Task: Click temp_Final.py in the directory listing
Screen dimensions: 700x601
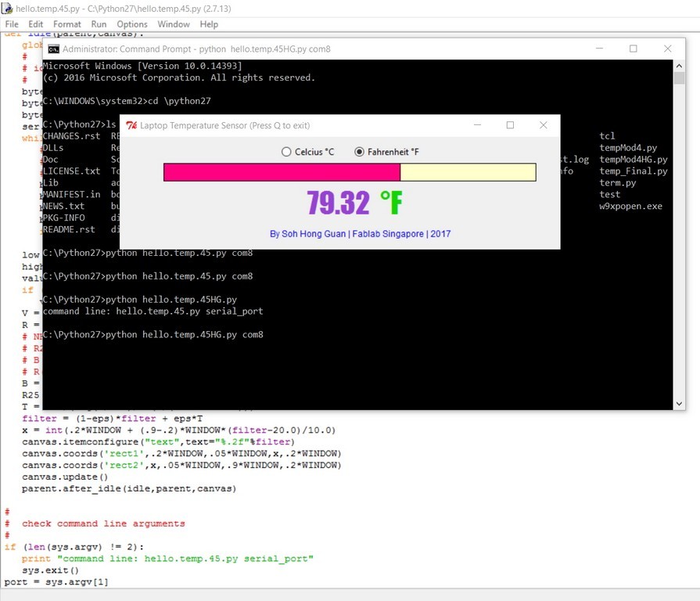Action: [x=633, y=171]
